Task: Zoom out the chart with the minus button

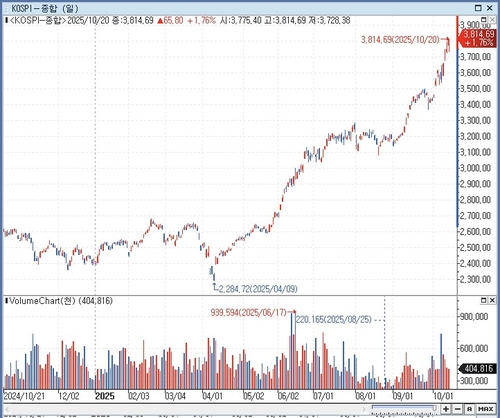Action: (458, 409)
